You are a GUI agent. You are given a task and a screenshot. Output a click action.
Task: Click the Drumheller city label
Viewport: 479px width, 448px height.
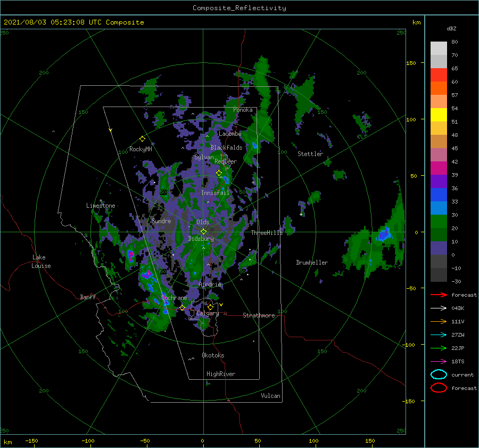click(x=312, y=263)
